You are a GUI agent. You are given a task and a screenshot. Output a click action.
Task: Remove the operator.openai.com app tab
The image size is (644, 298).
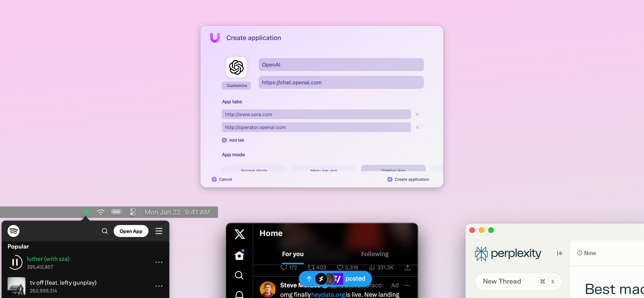pos(417,127)
